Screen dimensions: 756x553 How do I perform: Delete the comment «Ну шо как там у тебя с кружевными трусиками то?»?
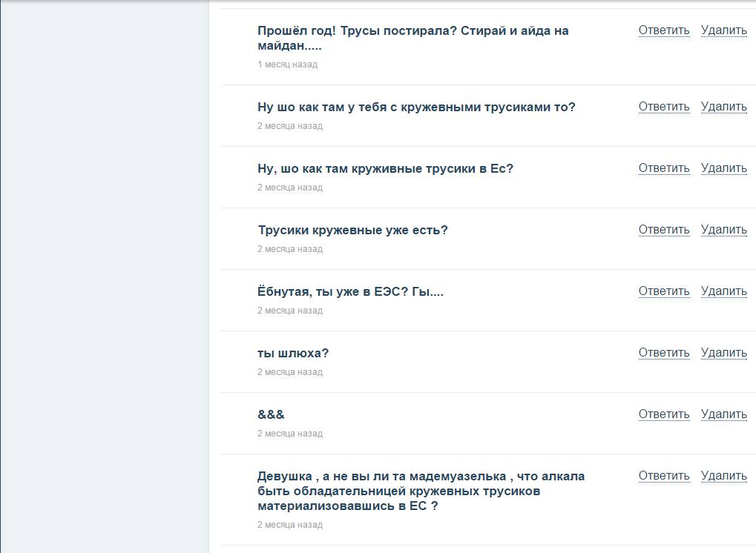point(723,107)
